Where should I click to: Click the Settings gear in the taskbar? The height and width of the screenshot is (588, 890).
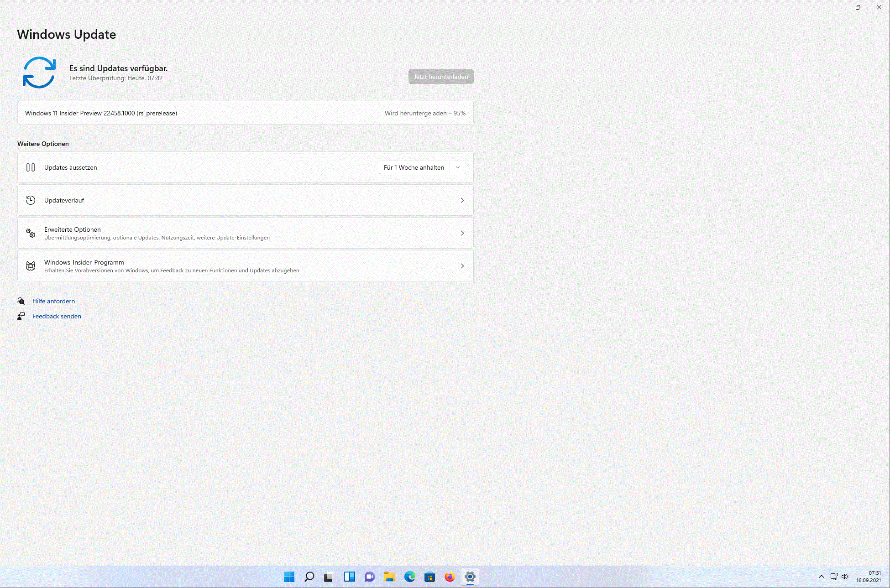(x=470, y=577)
